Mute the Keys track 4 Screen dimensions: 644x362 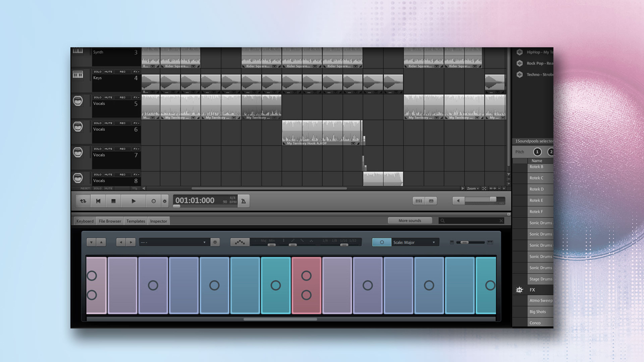click(108, 72)
